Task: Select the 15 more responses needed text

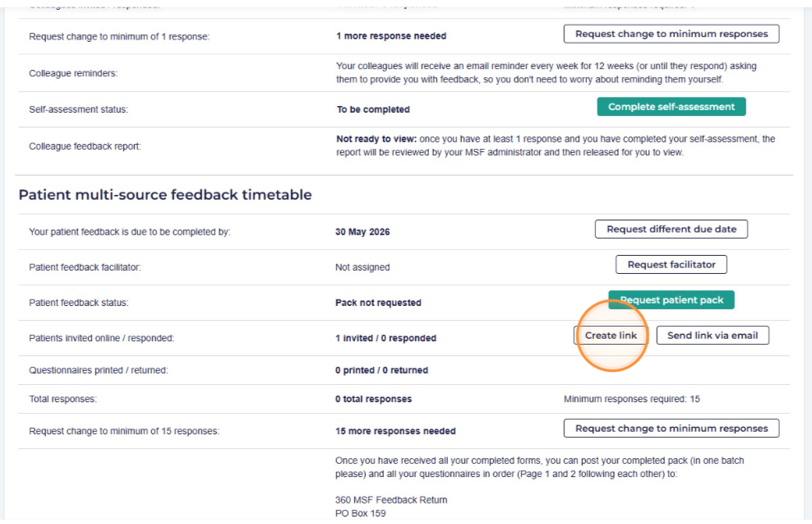Action: 395,431
